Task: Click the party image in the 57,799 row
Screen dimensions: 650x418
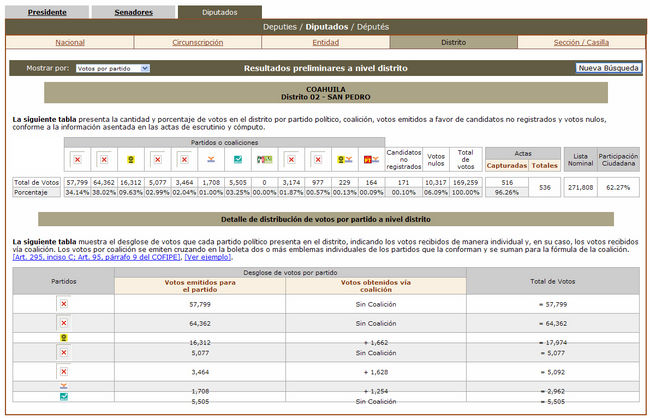Action: click(x=64, y=301)
